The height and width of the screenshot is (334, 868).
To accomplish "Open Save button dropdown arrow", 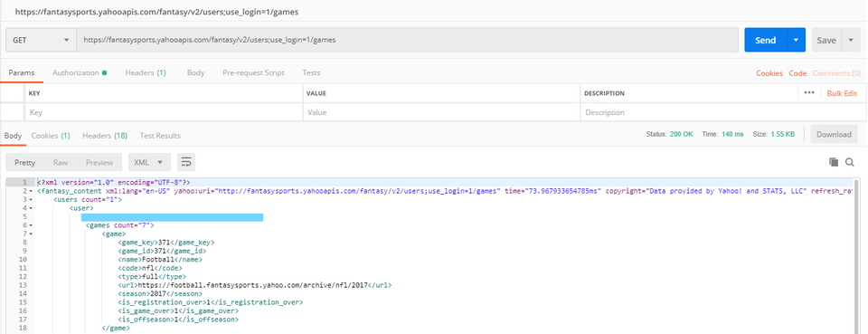I will click(850, 40).
